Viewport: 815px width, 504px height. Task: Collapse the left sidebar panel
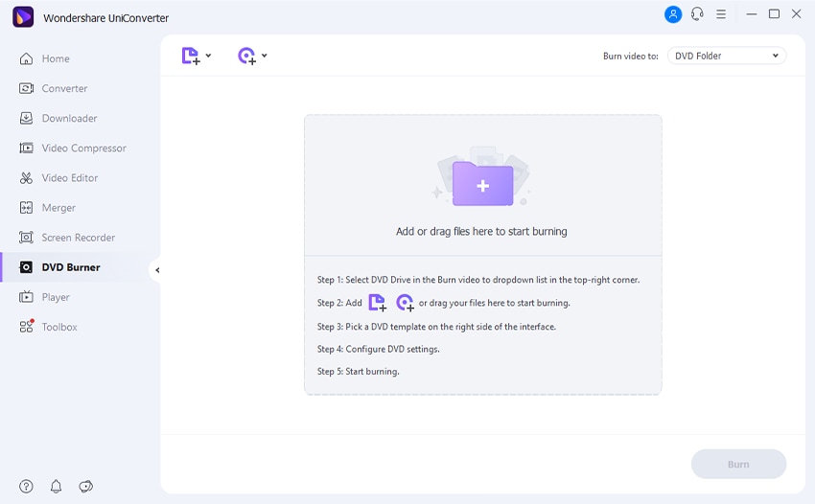point(157,270)
